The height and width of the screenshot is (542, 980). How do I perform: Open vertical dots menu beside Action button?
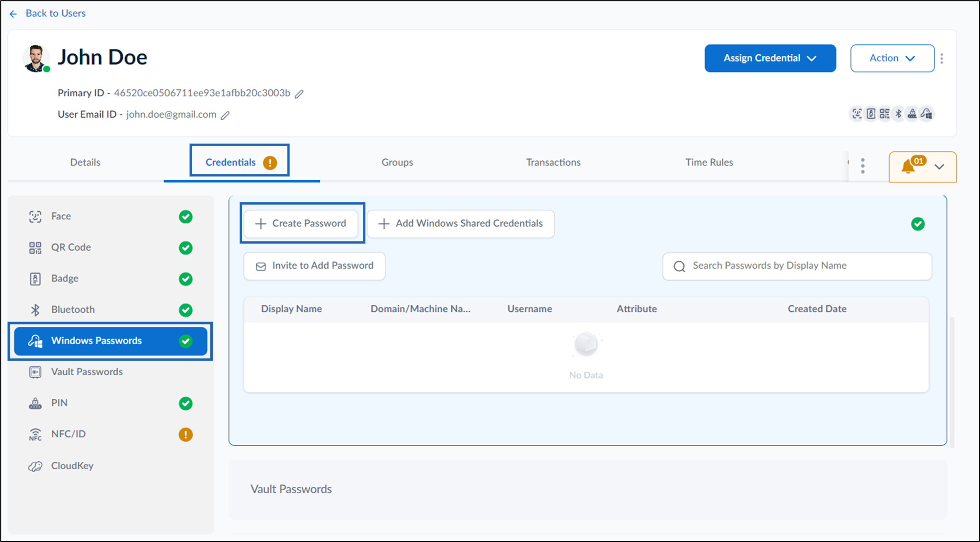tap(942, 59)
